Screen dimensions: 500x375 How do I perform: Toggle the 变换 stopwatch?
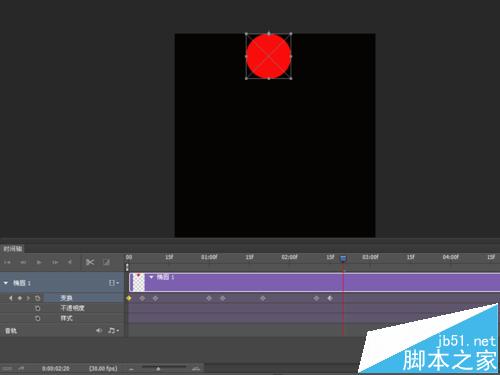pyautogui.click(x=37, y=298)
